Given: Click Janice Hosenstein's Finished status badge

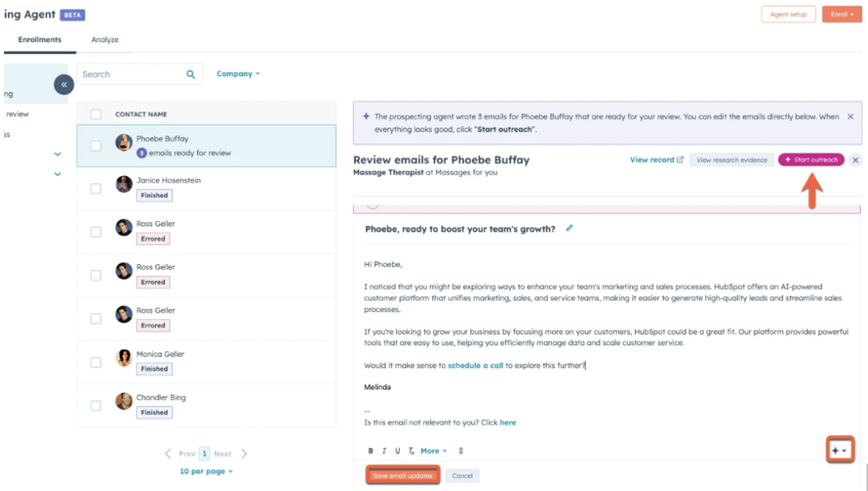Looking at the screenshot, I should [154, 195].
